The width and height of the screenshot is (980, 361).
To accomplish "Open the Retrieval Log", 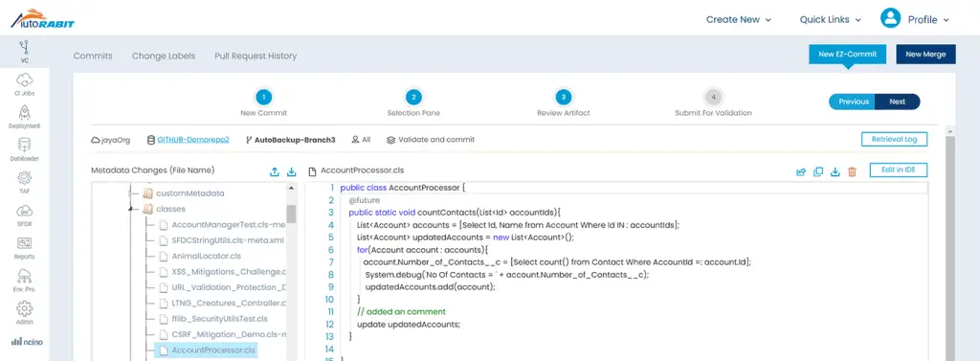I will coord(894,139).
